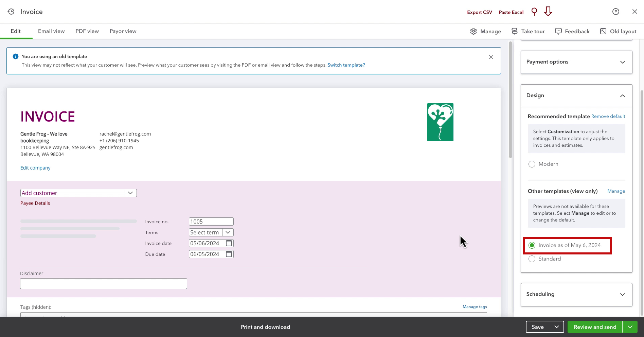Switch to the Edit tab
Image resolution: width=644 pixels, height=337 pixels.
(16, 31)
